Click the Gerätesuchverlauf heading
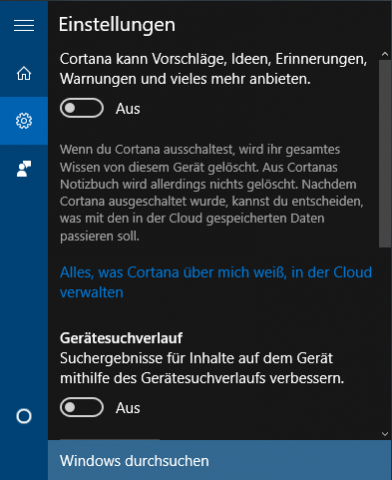This screenshot has width=392, height=480. coord(121,338)
